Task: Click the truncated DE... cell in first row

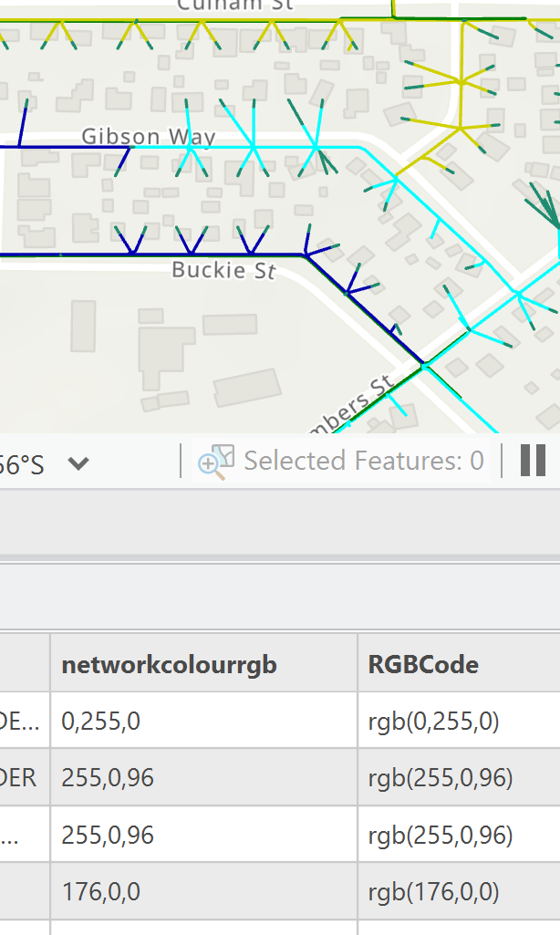Action: (x=25, y=722)
